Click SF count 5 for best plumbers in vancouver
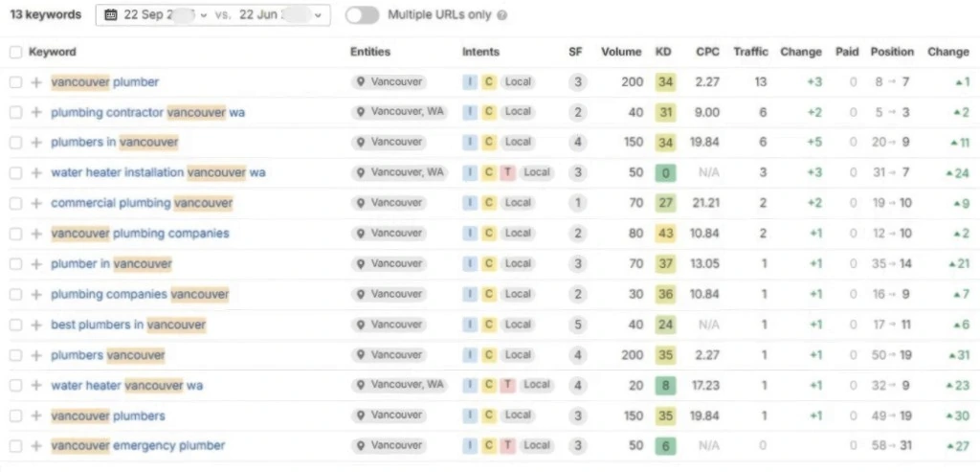This screenshot has height=472, width=980. [578, 326]
